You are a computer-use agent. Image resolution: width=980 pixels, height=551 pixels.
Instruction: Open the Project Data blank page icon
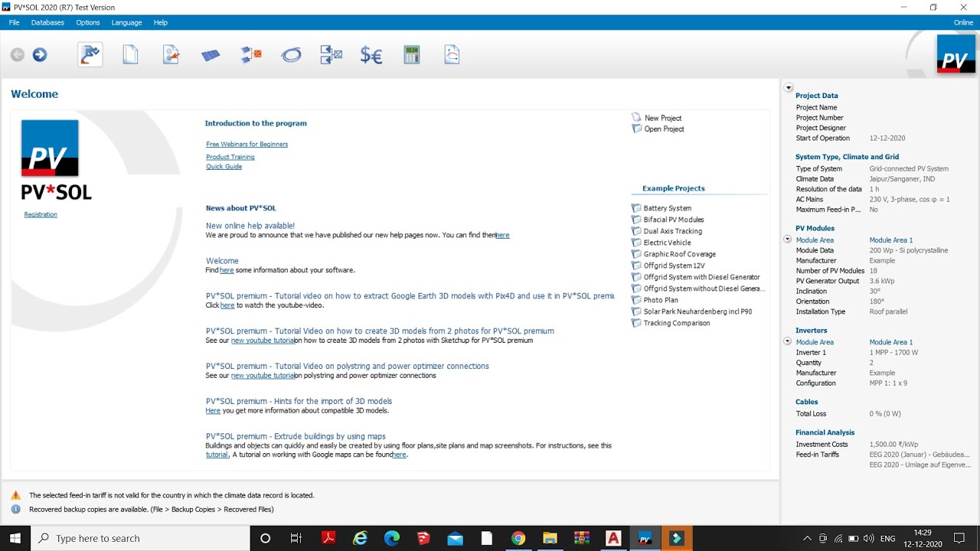tap(131, 54)
